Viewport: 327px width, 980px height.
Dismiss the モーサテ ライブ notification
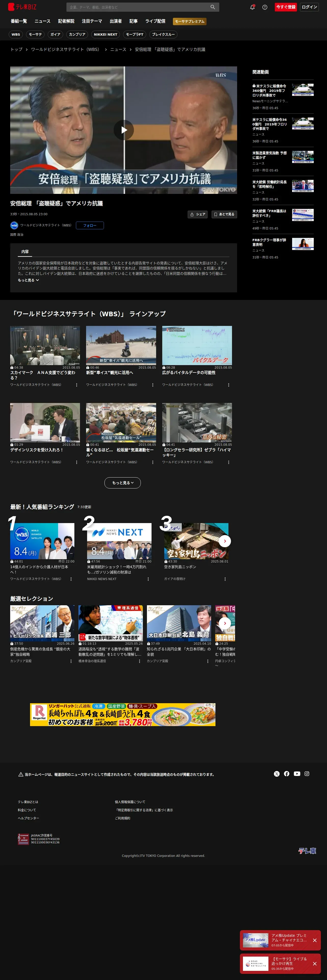pyautogui.click(x=315, y=964)
